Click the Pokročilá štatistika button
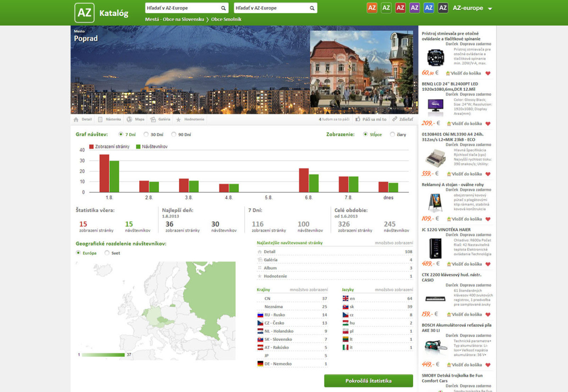Image resolution: width=568 pixels, height=392 pixels. coord(368,381)
